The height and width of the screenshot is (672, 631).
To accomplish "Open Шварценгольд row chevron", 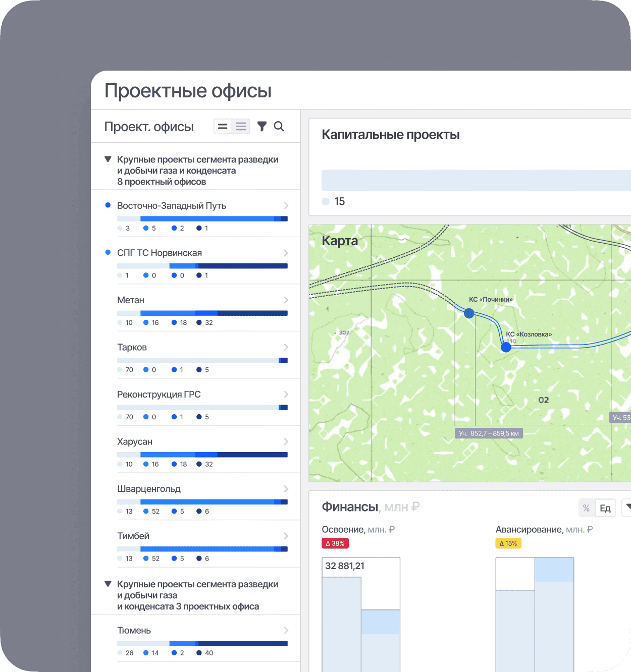I will coord(286,489).
